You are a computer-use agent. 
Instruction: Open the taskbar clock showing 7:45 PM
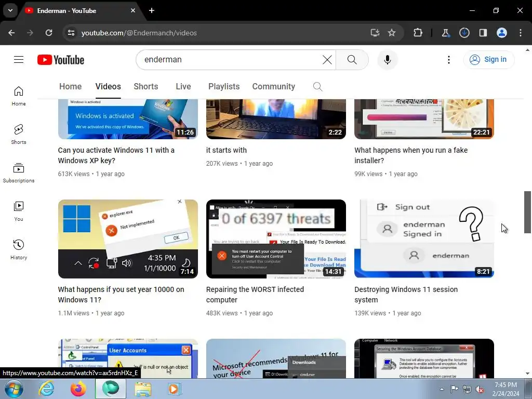506,389
